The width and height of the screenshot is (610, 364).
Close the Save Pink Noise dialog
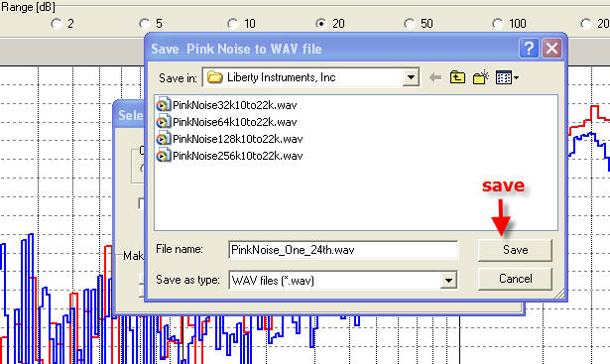(551, 49)
